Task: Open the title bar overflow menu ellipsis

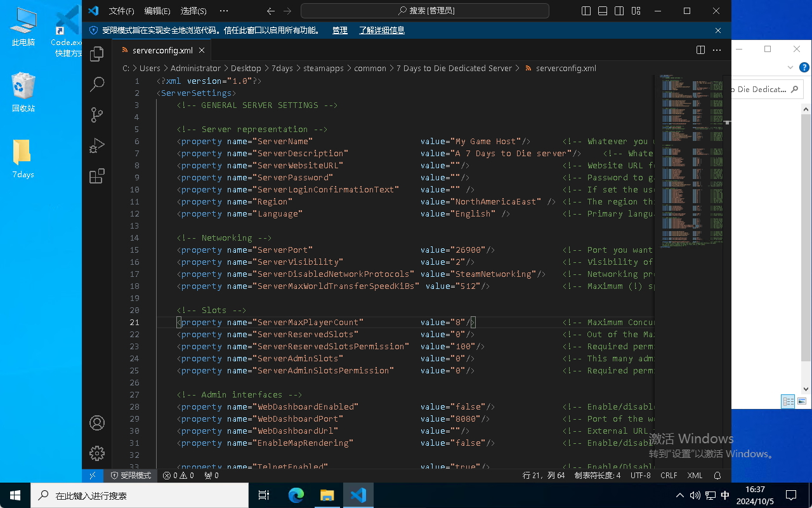Action: click(x=223, y=11)
